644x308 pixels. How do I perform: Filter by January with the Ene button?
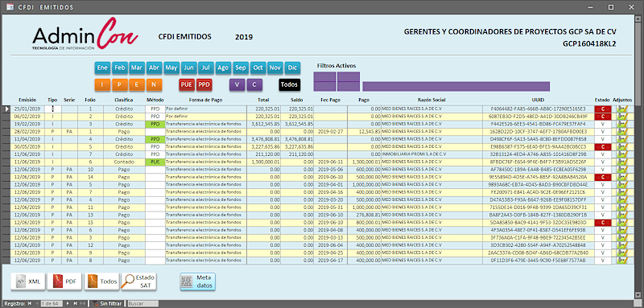click(x=102, y=68)
